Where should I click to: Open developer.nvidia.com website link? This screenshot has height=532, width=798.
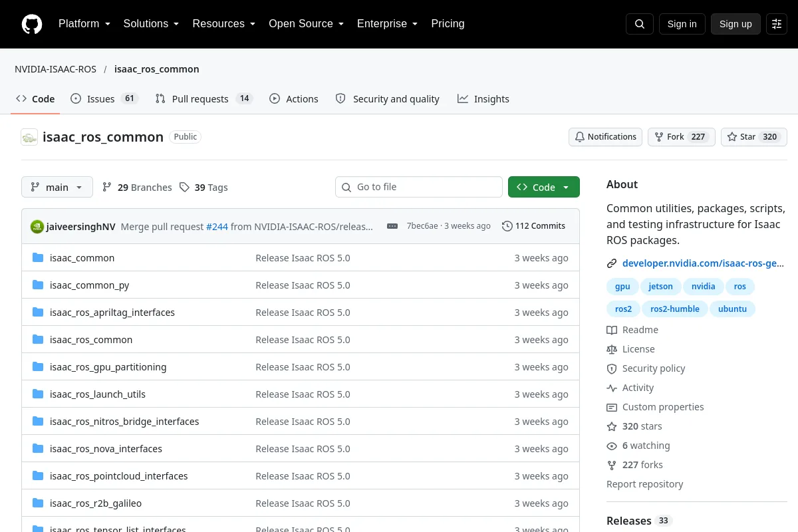pos(704,263)
